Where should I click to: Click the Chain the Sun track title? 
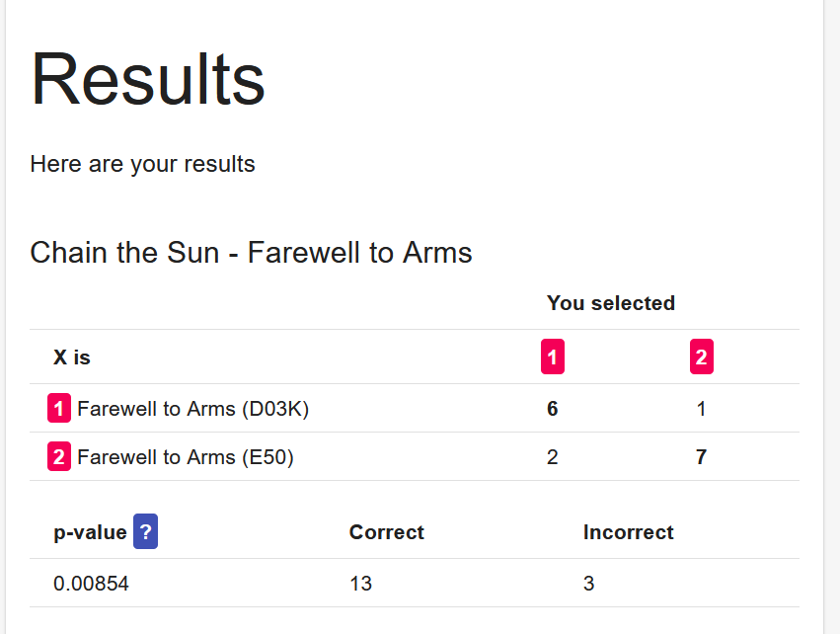click(251, 253)
